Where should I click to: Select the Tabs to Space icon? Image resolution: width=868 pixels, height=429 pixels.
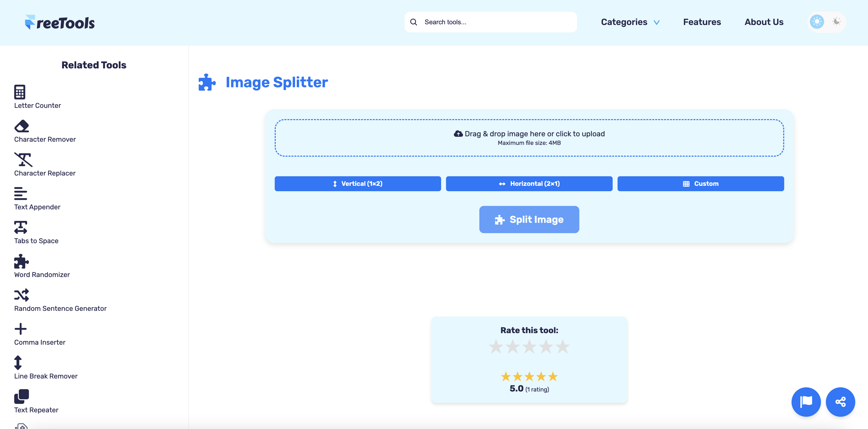tap(21, 227)
